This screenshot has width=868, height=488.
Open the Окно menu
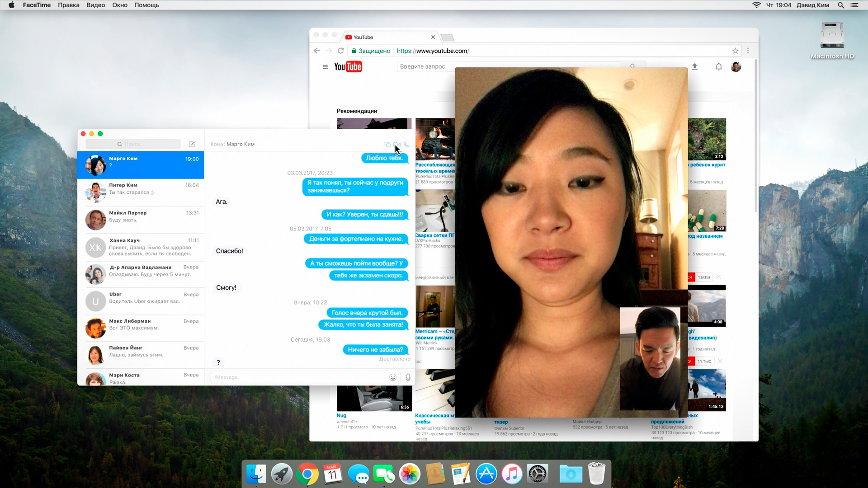point(120,5)
